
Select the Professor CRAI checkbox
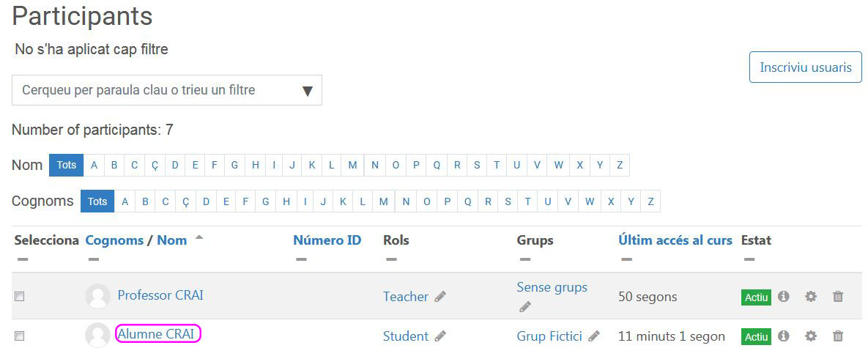click(20, 297)
